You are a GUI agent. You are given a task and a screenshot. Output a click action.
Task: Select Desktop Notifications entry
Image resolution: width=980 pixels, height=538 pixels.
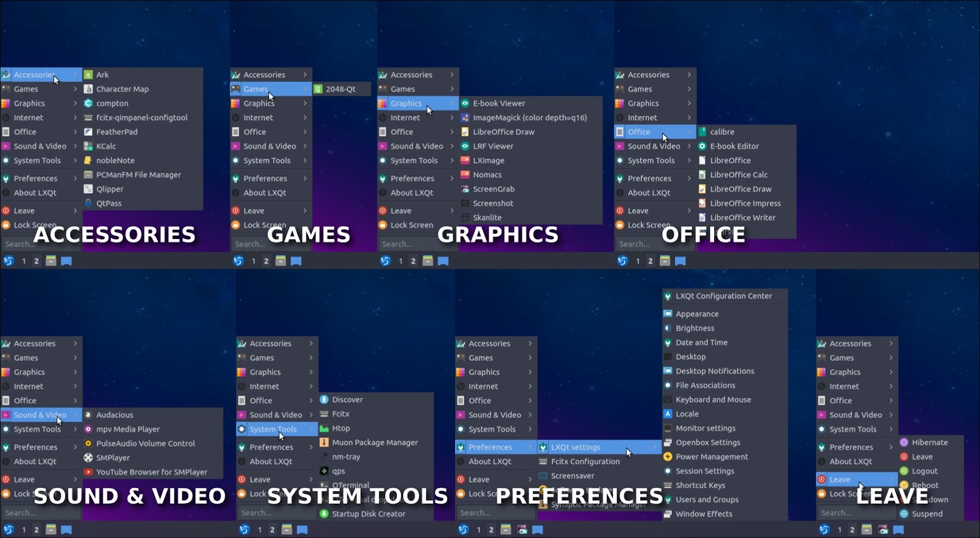[x=725, y=371]
